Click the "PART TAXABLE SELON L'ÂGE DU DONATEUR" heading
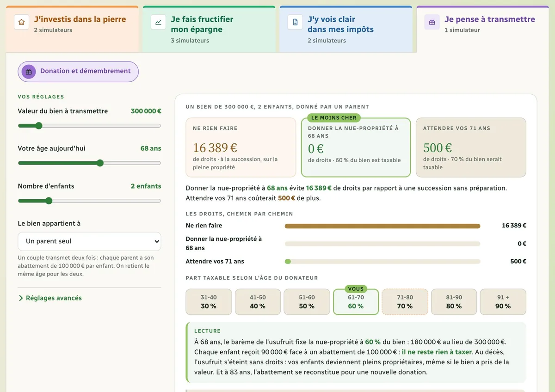Image resolution: width=555 pixels, height=392 pixels. point(252,278)
